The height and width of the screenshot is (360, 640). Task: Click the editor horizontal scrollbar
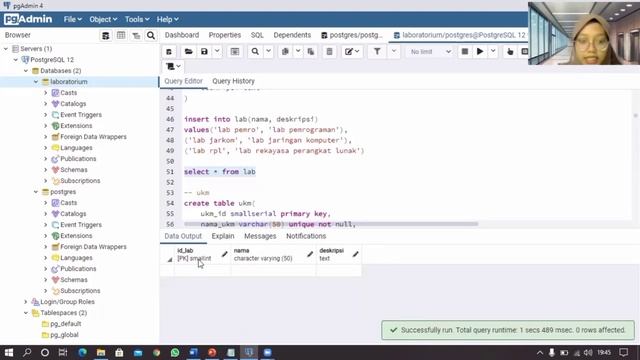click(x=331, y=224)
